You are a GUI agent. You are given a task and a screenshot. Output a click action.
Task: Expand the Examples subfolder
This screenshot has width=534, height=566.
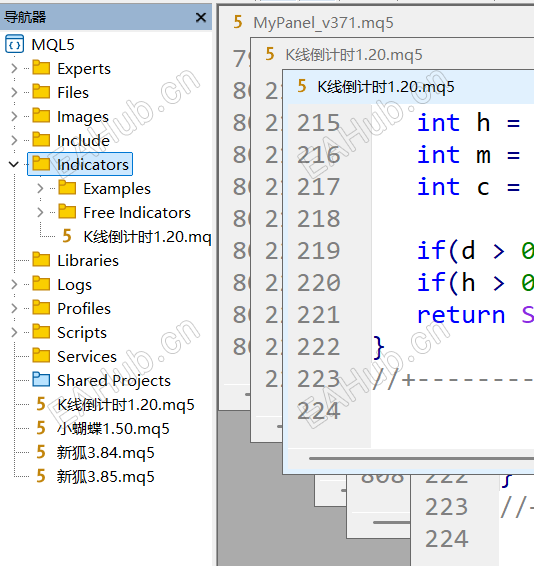tap(40, 188)
